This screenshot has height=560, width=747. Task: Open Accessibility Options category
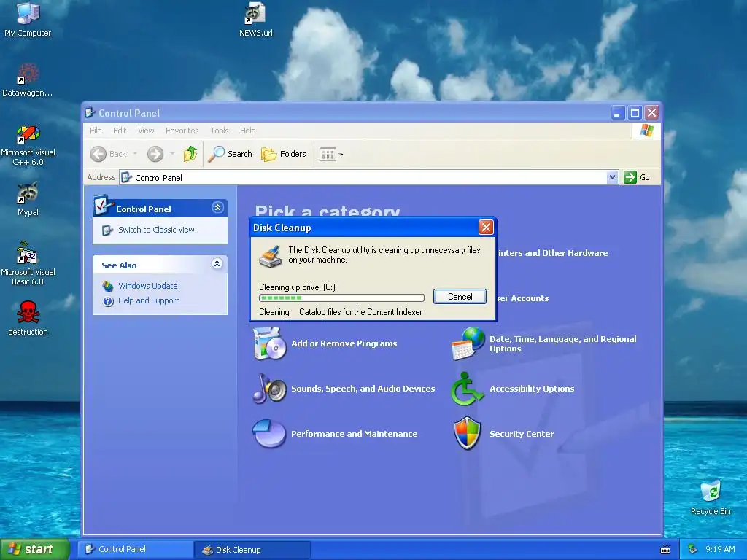coord(532,389)
